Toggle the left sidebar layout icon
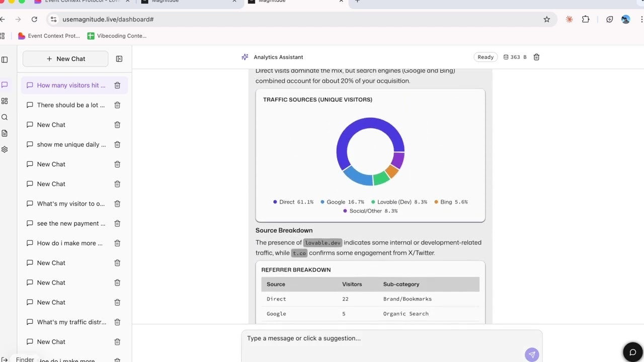Screen dimensions: 644x362 click(5, 59)
